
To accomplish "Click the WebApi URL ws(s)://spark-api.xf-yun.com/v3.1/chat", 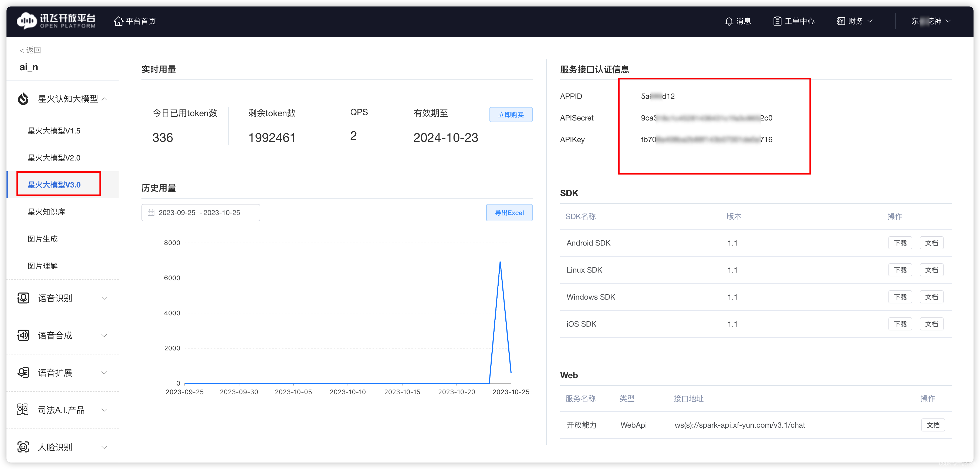I will coord(739,425).
